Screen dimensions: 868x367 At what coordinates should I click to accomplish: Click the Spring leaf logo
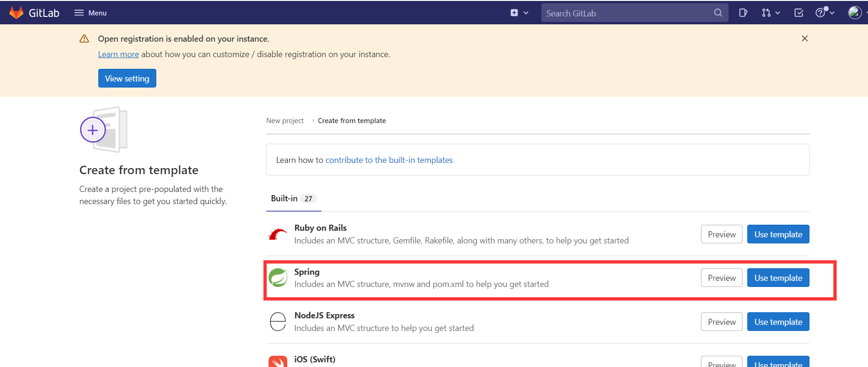(278, 278)
